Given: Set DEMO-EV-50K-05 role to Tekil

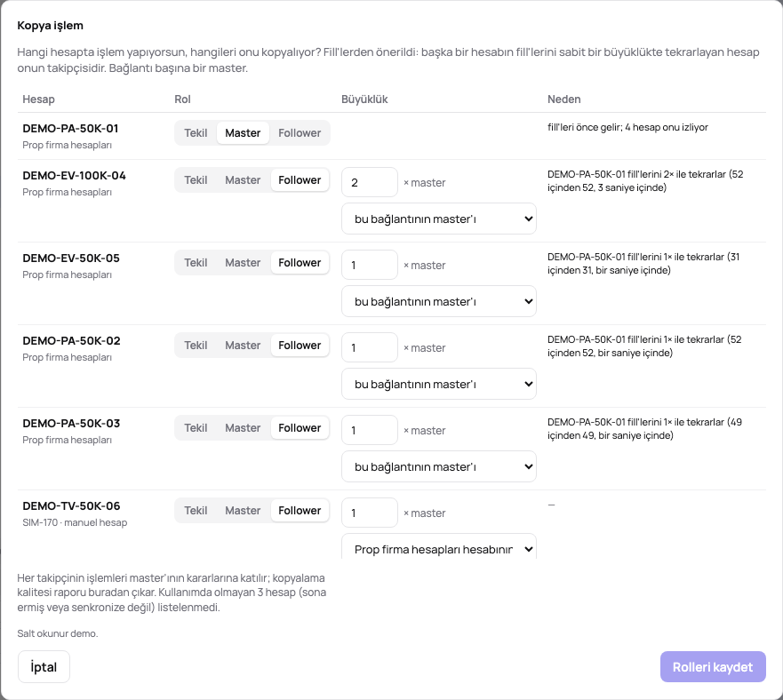Looking at the screenshot, I should (x=196, y=263).
